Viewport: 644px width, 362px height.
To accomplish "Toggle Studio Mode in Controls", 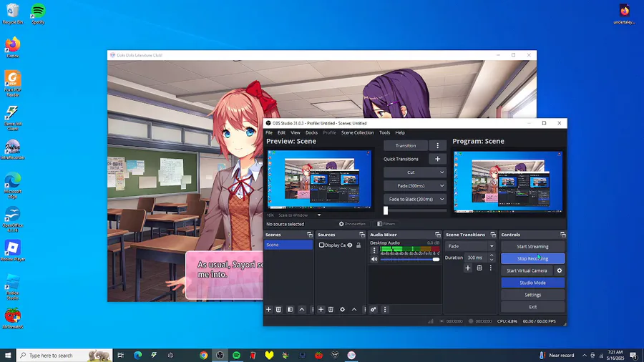I will [x=532, y=283].
